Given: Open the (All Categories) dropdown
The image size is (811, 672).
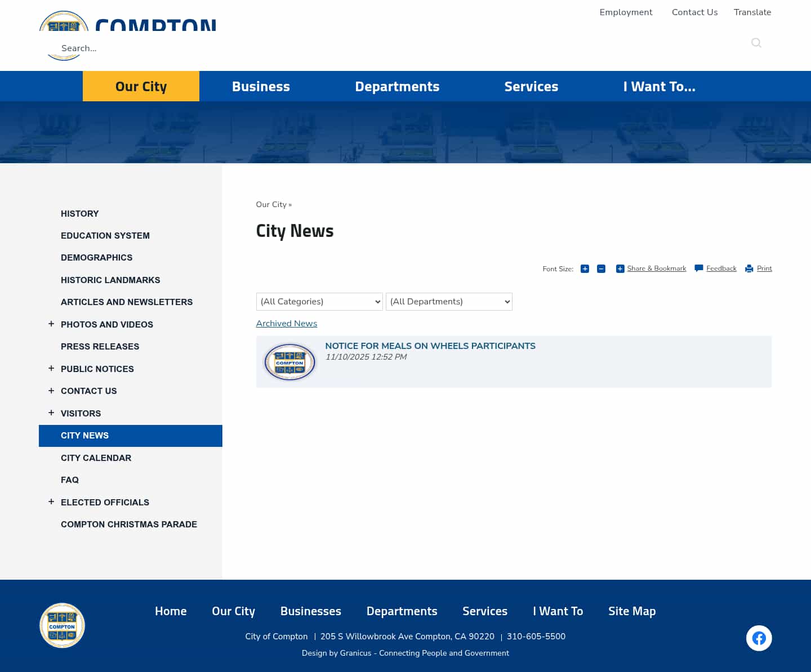Looking at the screenshot, I should coord(319,302).
